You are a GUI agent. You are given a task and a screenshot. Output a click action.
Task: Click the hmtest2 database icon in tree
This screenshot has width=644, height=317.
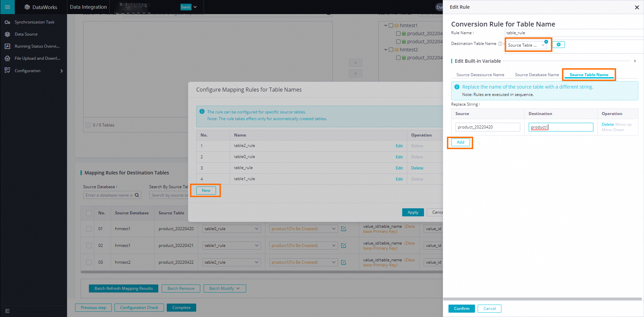point(397,50)
